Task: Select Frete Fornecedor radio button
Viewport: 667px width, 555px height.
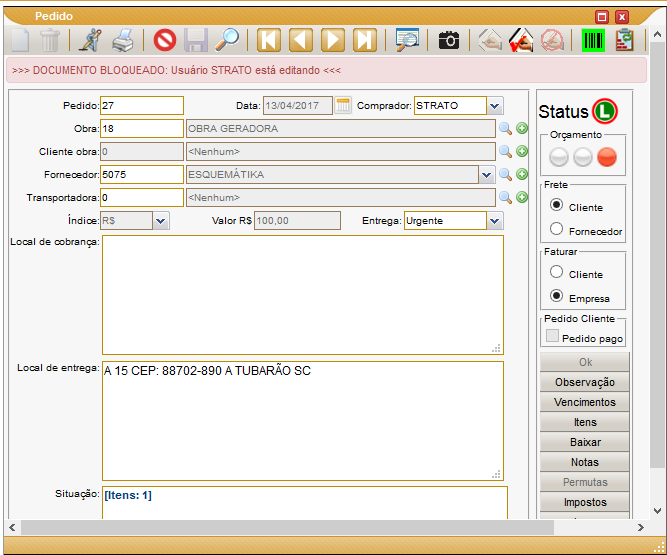Action: pyautogui.click(x=556, y=229)
